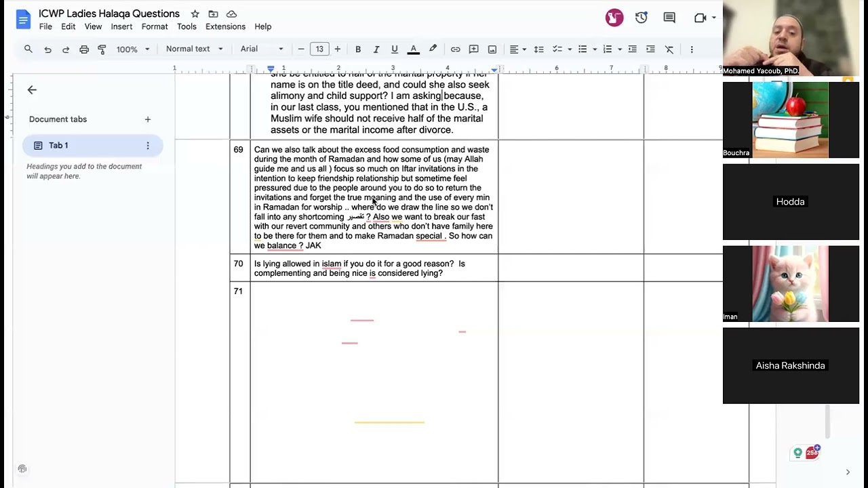Open Tab 1 options menu
The width and height of the screenshot is (868, 488).
(148, 145)
